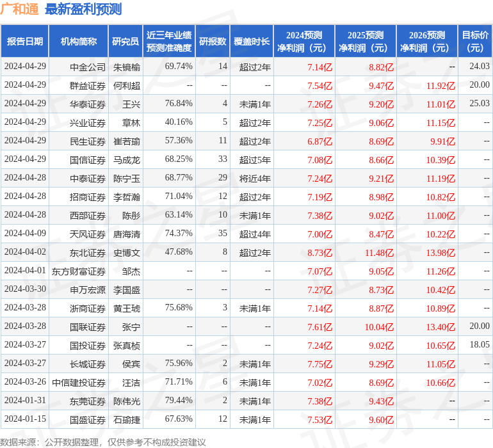
Task: Select the 东方财富证券 institution cell
Action: tap(79, 271)
